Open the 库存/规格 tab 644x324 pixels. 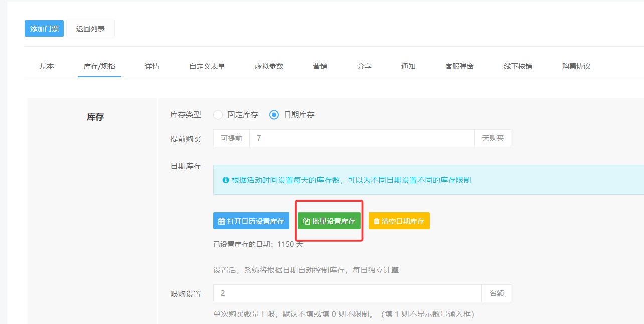99,66
